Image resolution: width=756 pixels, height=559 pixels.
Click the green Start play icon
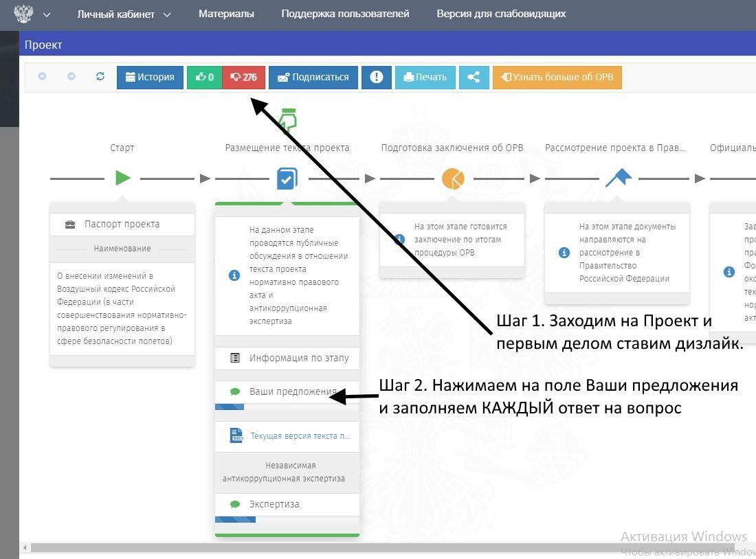(x=122, y=179)
